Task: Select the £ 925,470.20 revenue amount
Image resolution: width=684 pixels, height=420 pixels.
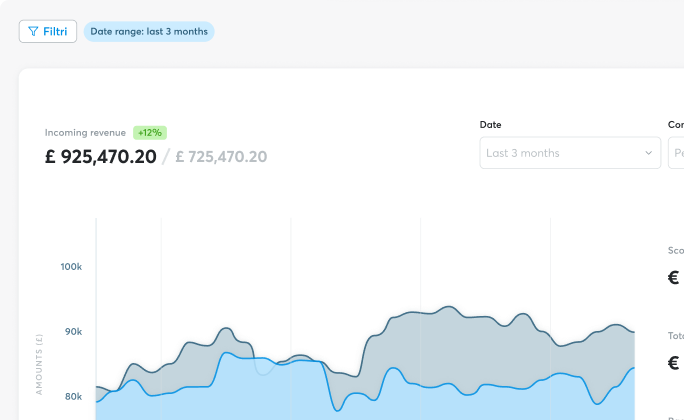Action: coord(100,157)
